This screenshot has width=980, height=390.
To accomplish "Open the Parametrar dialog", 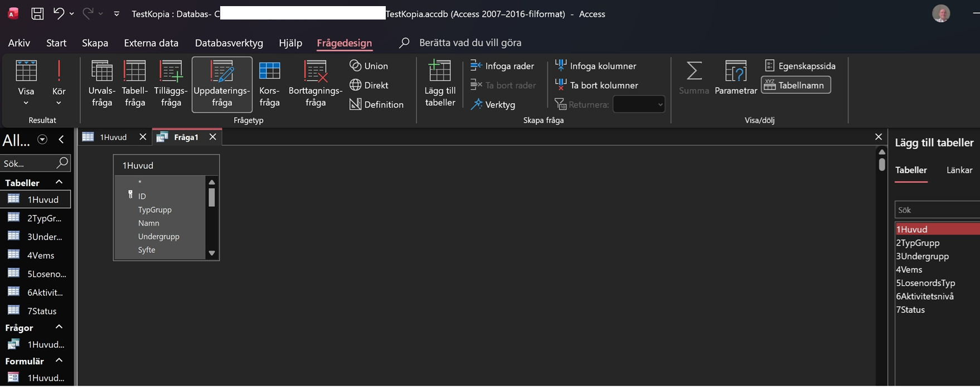I will (x=736, y=77).
